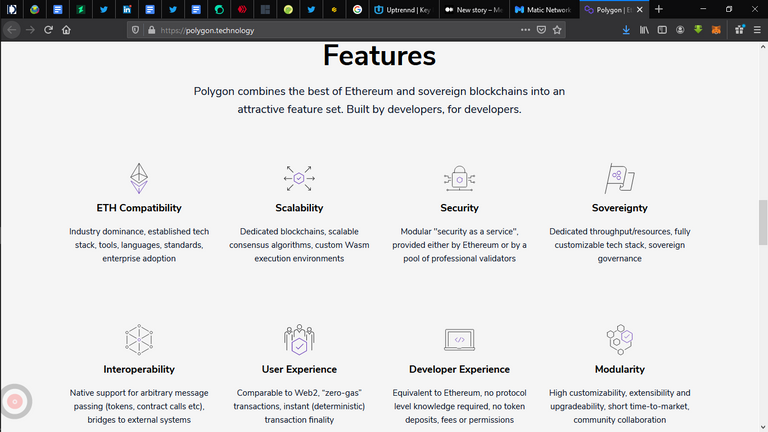This screenshot has width=768, height=432.
Task: Switch to the Google tab
Action: tap(357, 9)
